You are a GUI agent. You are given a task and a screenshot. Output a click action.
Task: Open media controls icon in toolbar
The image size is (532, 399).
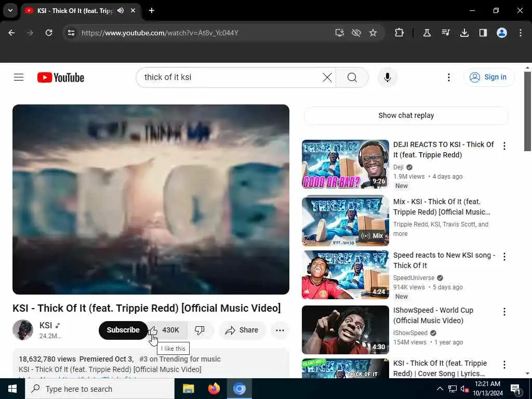click(445, 33)
